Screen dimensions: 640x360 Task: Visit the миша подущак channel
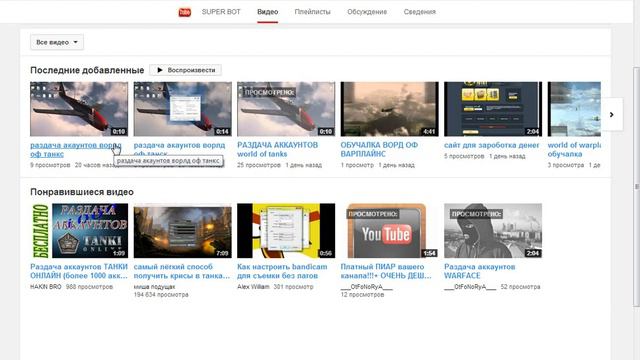point(154,287)
